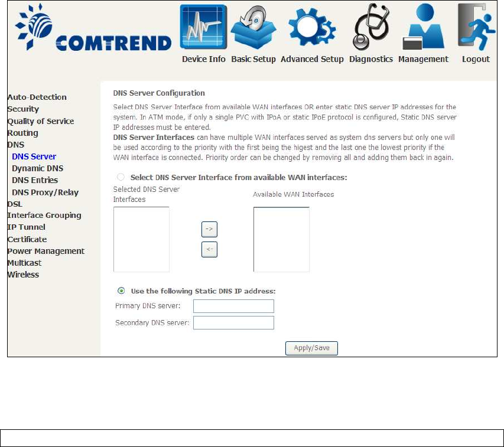The height and width of the screenshot is (447, 504).
Task: Click the Advanced Setup text label
Action: tap(312, 60)
